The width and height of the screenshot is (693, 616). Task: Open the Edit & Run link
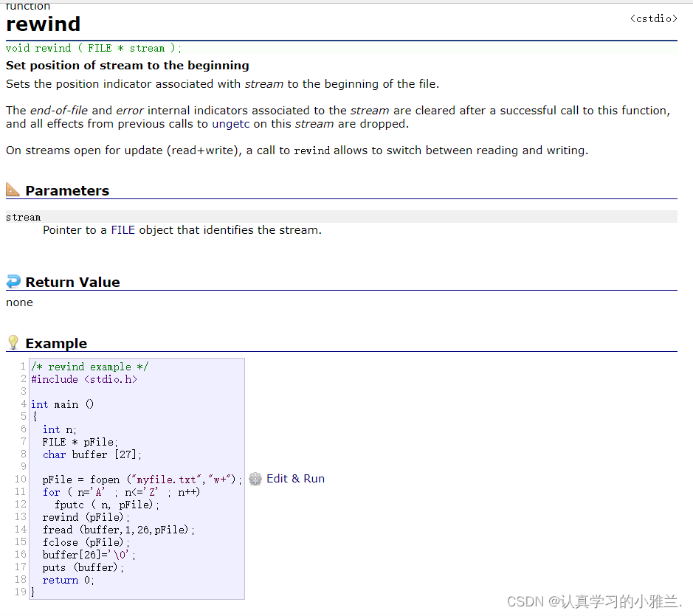(295, 479)
